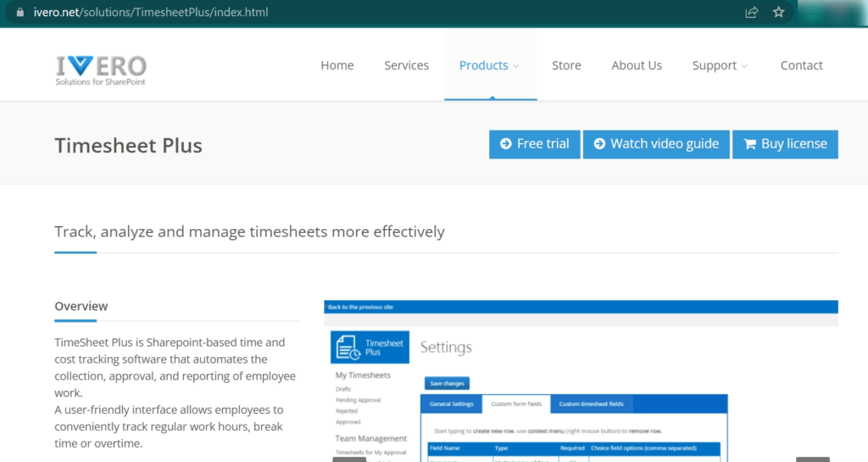Image resolution: width=868 pixels, height=462 pixels.
Task: Click Team Management in the sidebar
Action: pyautogui.click(x=371, y=438)
